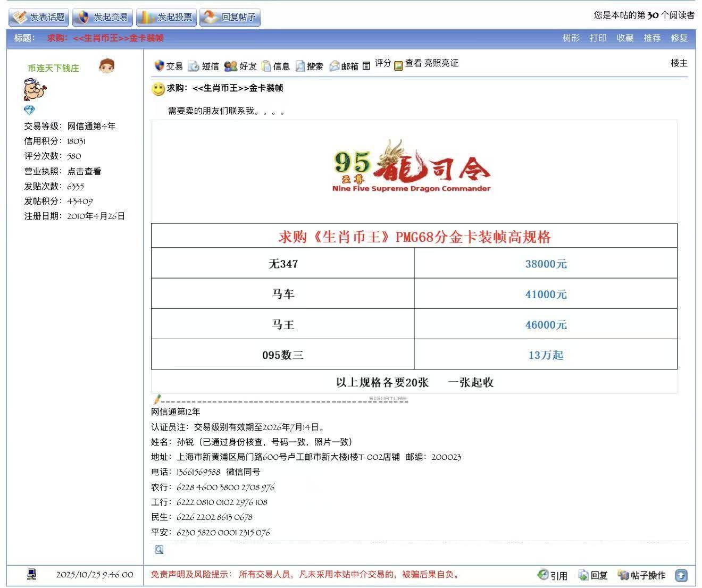Screen dimensions: 702x588
Task: Open the 发起交易 start trade button
Action: [x=103, y=17]
